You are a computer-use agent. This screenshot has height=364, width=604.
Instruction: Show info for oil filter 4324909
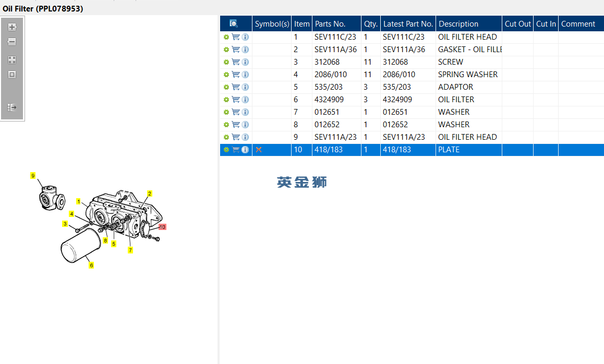pos(245,100)
